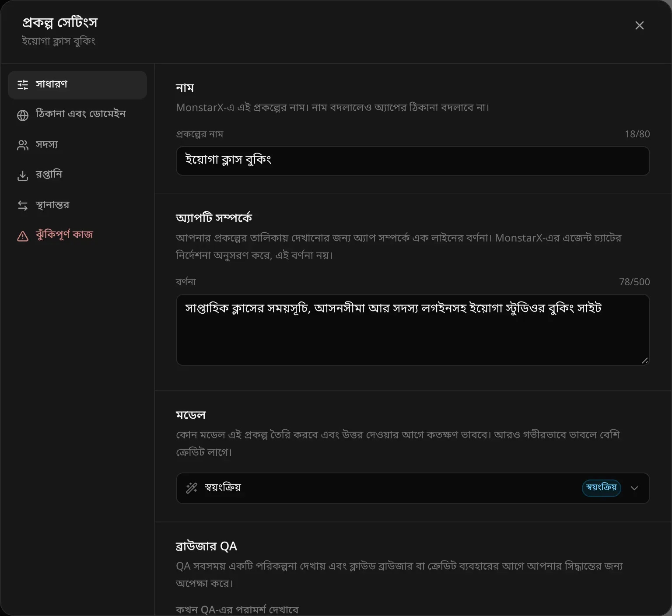Click the অ্যাপটি সম্পর্কে heading
672x616 pixels.
[x=213, y=217]
